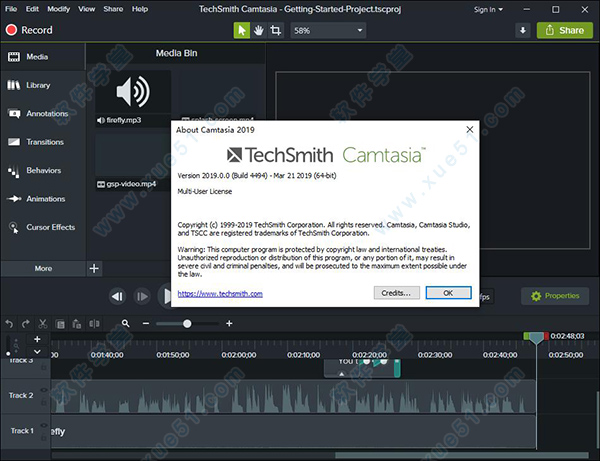Viewport: 600px width, 461px height.
Task: Click the Behaviors icon in sidebar
Action: coord(14,171)
